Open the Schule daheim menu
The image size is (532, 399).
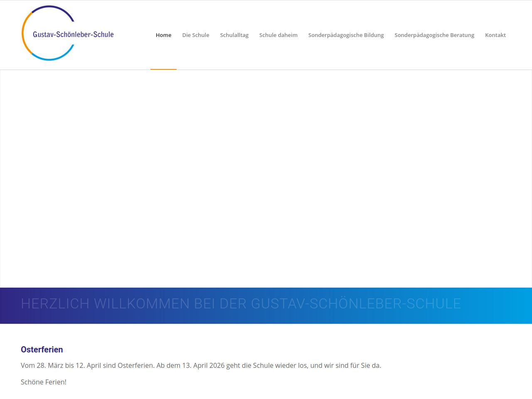tap(278, 35)
